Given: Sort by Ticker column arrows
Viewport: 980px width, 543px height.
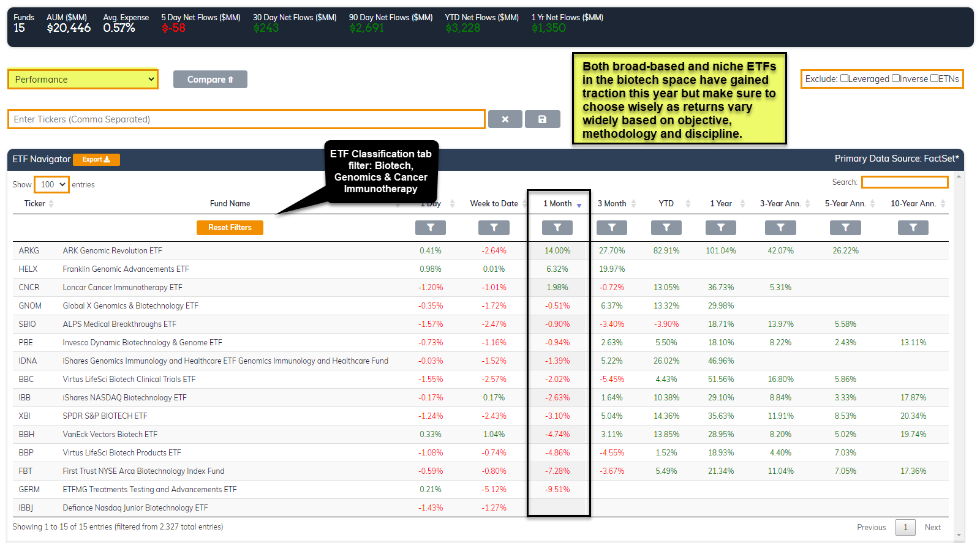Looking at the screenshot, I should pyautogui.click(x=51, y=204).
